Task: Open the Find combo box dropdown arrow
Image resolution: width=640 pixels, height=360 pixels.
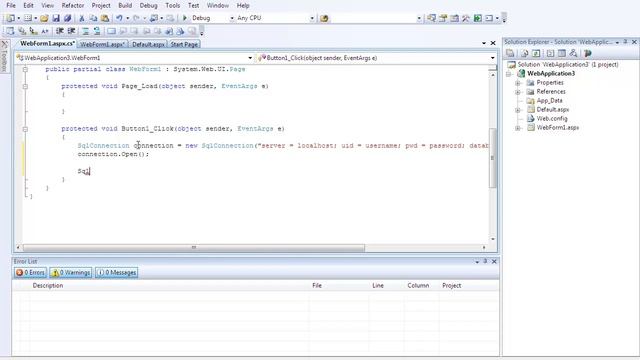Action: (419, 18)
